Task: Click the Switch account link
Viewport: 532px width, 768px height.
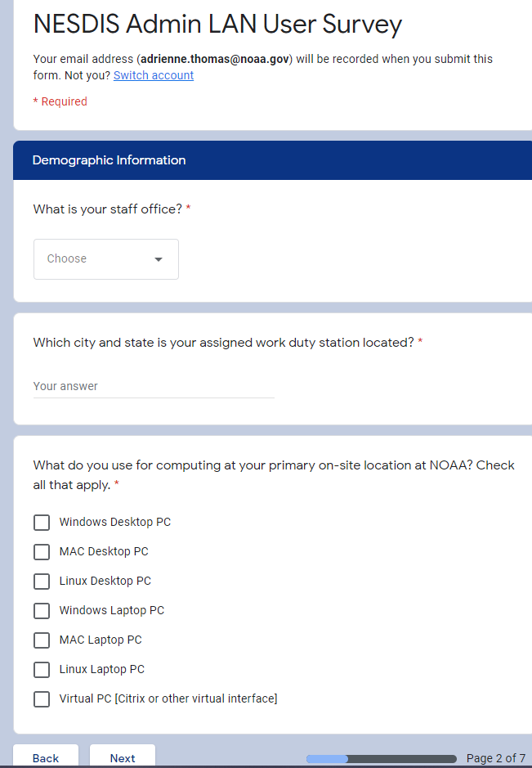Action: pos(154,75)
